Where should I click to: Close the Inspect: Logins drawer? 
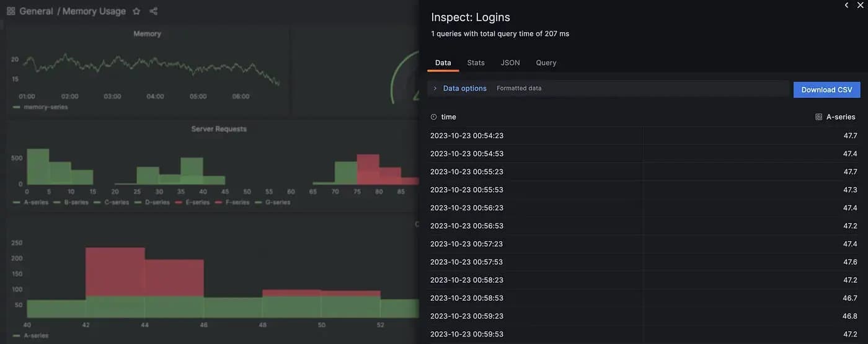pyautogui.click(x=860, y=5)
